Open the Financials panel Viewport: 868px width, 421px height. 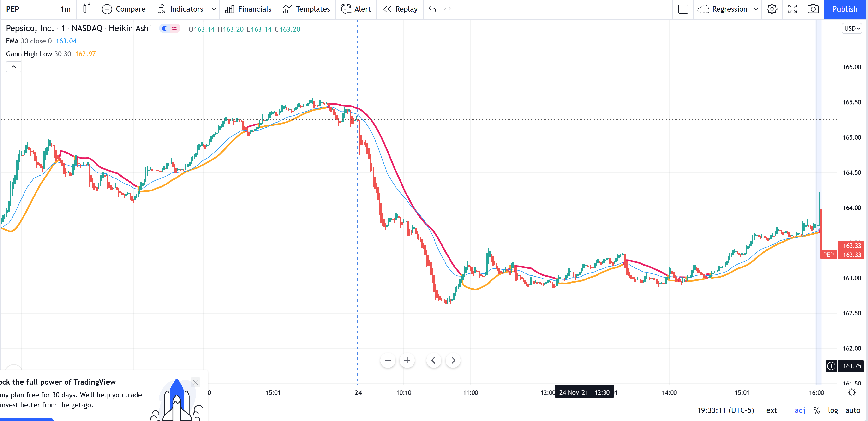tap(248, 9)
